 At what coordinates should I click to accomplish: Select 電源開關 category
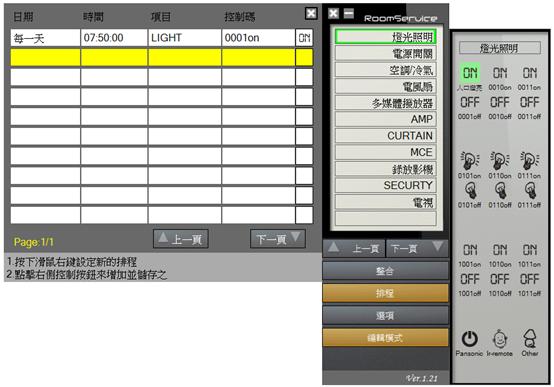point(385,53)
